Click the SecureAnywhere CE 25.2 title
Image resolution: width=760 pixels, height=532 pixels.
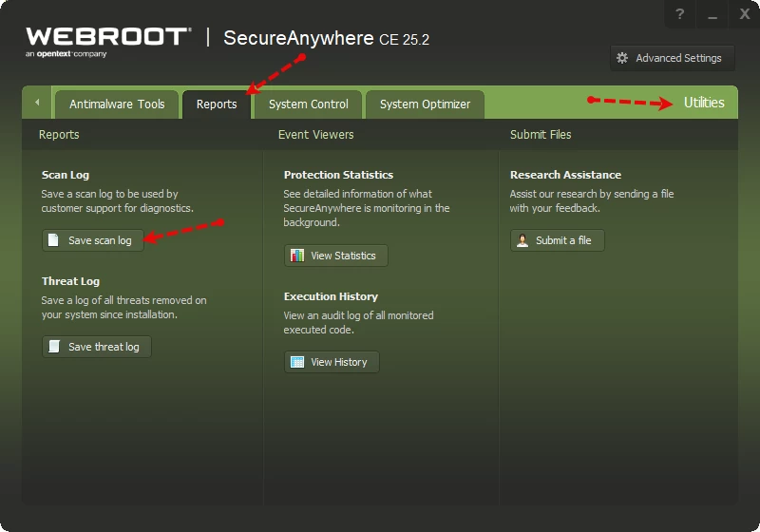(x=326, y=38)
